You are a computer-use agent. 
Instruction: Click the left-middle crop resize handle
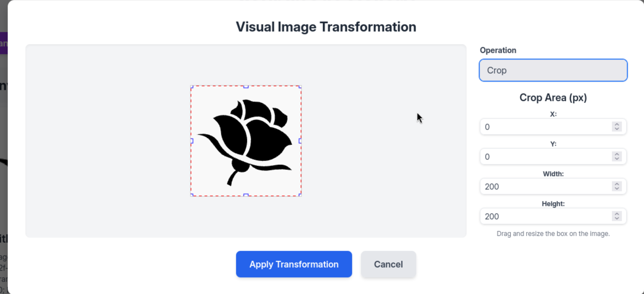coord(192,141)
